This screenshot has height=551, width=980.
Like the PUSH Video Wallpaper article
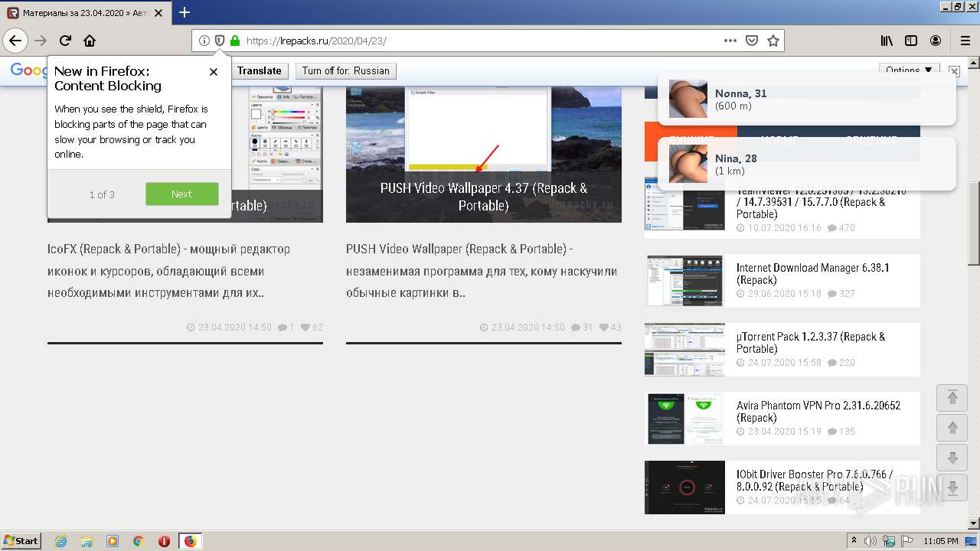coord(604,328)
